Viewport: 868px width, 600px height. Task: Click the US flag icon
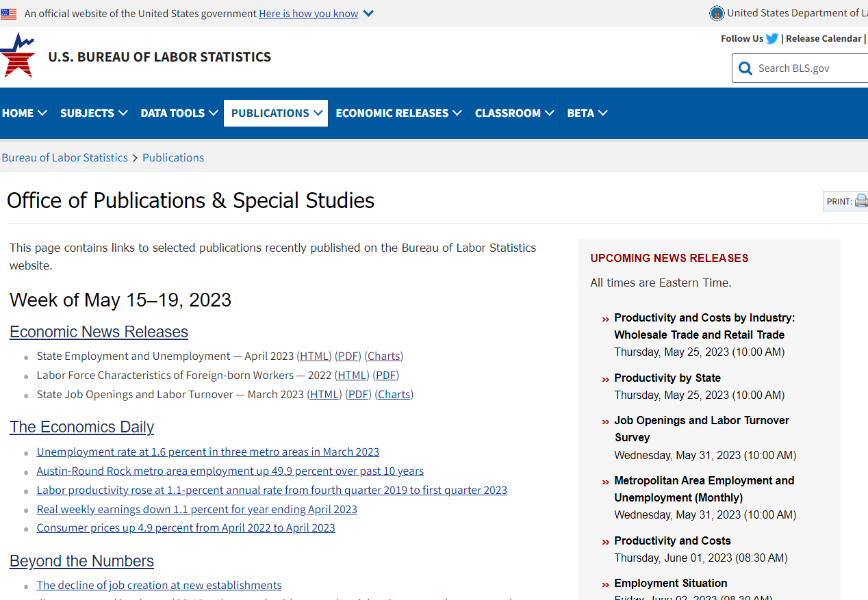coord(8,14)
